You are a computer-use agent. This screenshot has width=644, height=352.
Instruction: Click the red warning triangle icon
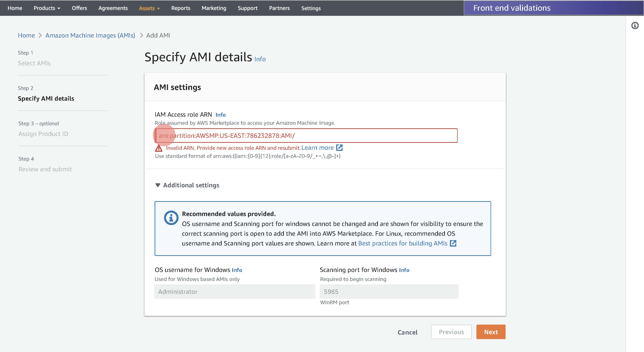tap(159, 148)
